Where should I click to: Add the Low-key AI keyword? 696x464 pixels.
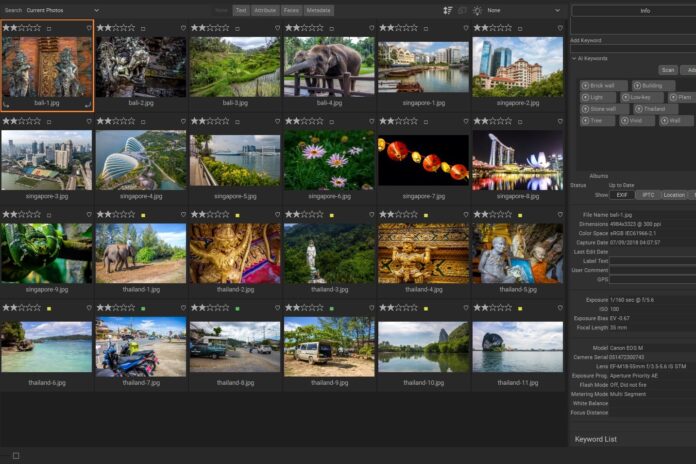click(642, 97)
